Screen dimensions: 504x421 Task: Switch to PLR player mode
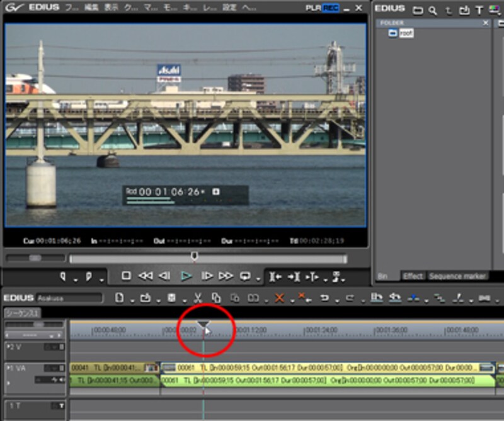[x=313, y=8]
